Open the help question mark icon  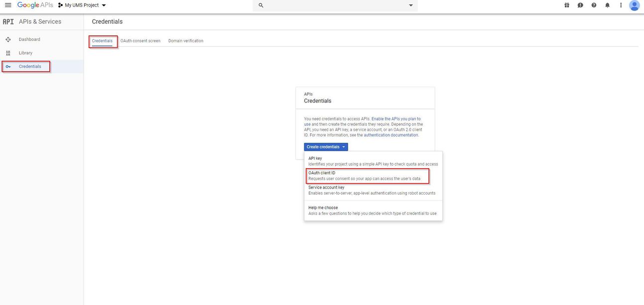[x=594, y=5]
